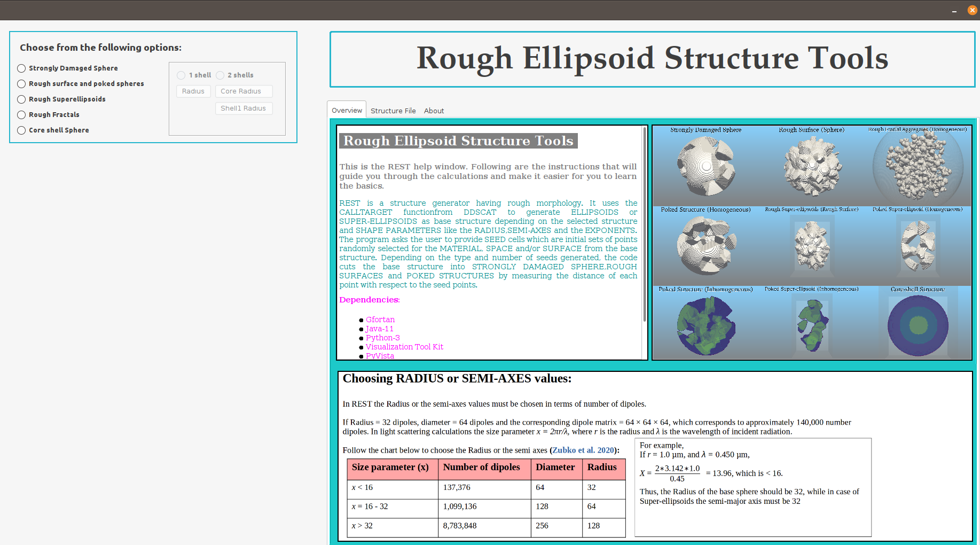This screenshot has width=980, height=545.
Task: Toggle the 2 shells radio button
Action: 234,75
